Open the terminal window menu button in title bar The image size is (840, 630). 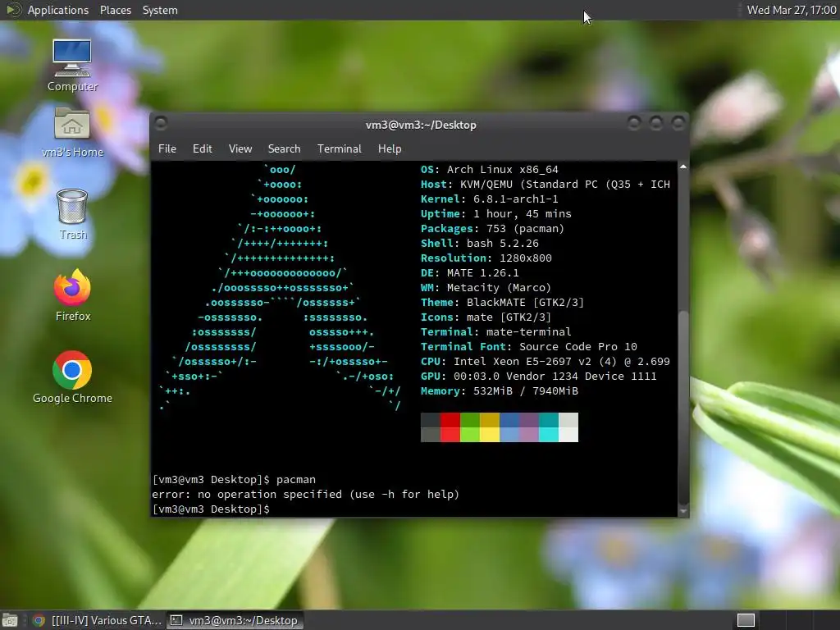161,124
